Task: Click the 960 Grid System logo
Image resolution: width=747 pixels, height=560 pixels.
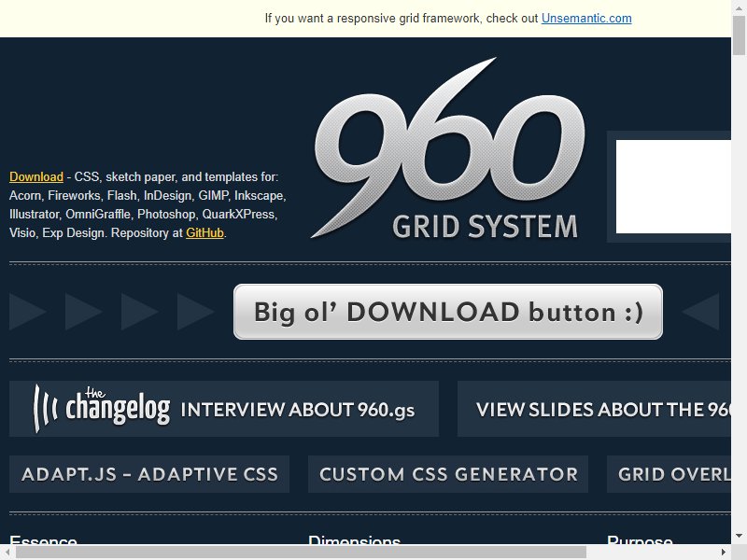Action: tap(448, 148)
